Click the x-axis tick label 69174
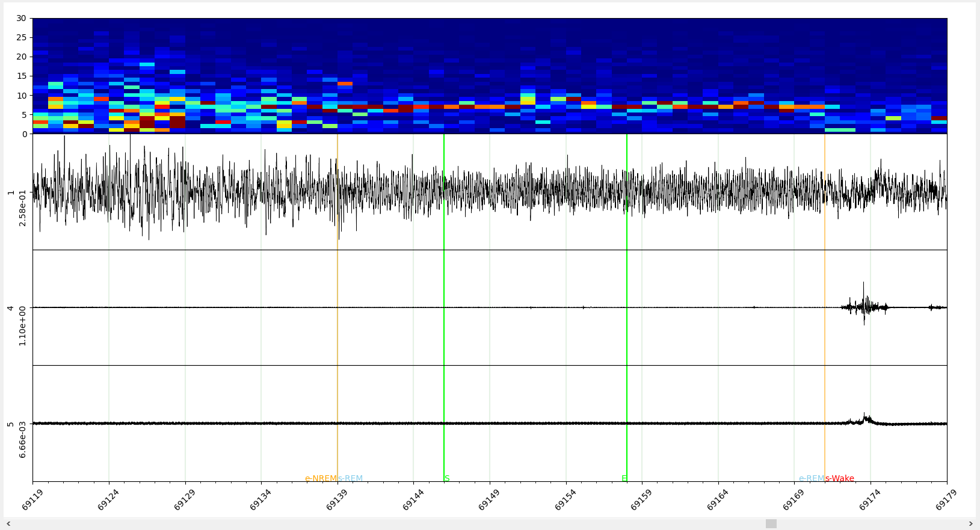 (x=871, y=499)
